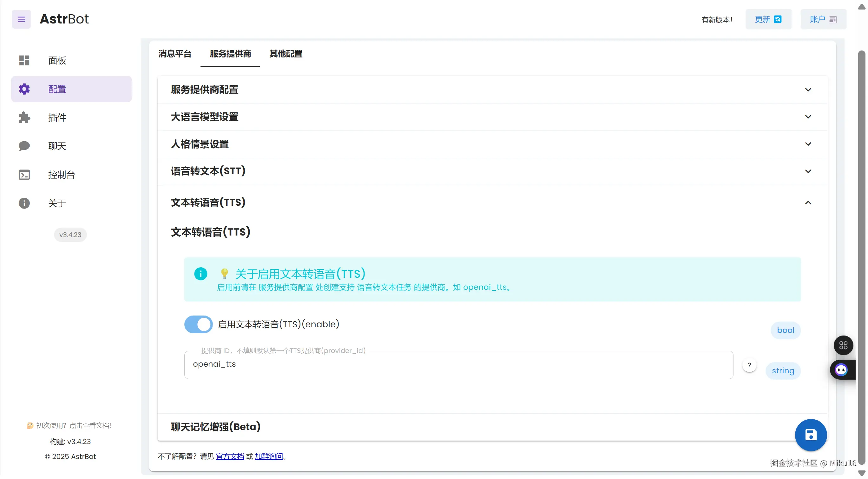The height and width of the screenshot is (479, 868).
Task: Click the provider_id input field
Action: click(x=458, y=365)
